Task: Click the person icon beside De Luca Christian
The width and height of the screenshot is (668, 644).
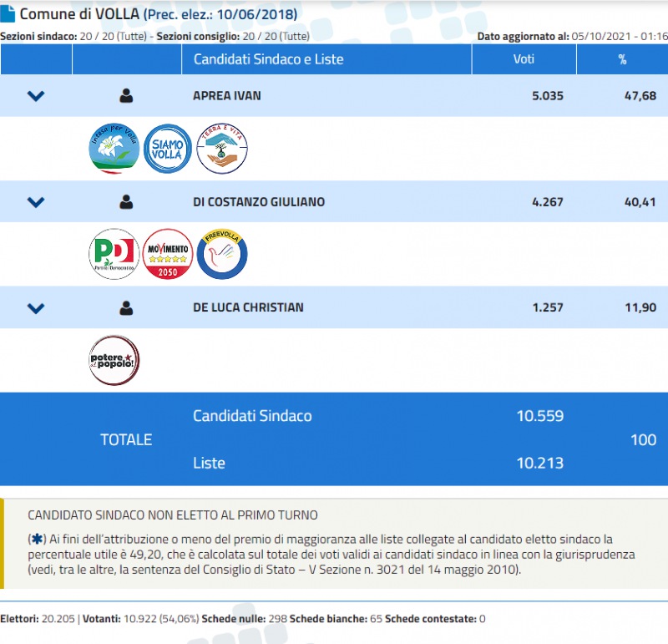Action: (126, 308)
